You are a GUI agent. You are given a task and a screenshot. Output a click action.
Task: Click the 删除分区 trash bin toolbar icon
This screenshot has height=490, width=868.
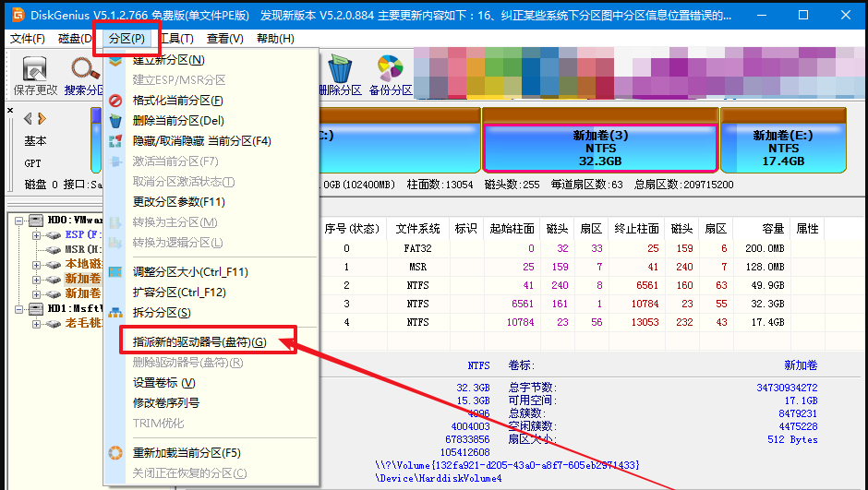[340, 76]
